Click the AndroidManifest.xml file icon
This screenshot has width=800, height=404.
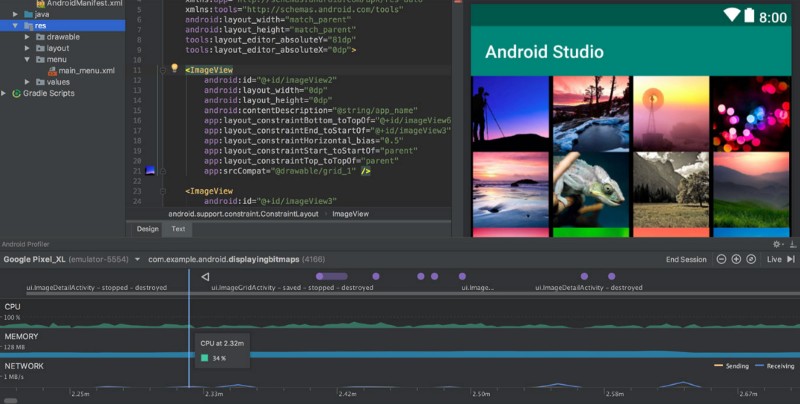41,4
